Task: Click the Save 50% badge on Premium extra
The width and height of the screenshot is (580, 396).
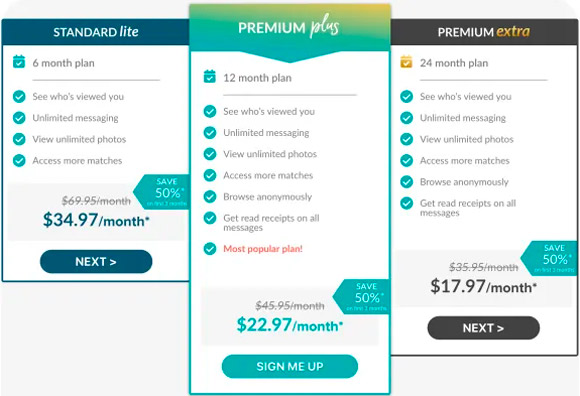Action: click(x=549, y=258)
